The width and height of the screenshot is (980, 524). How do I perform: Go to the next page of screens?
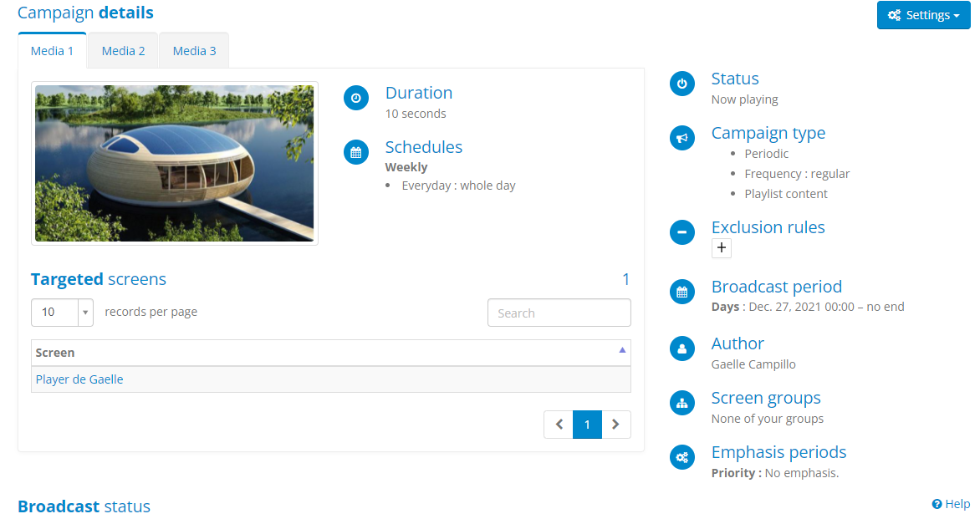coord(616,425)
